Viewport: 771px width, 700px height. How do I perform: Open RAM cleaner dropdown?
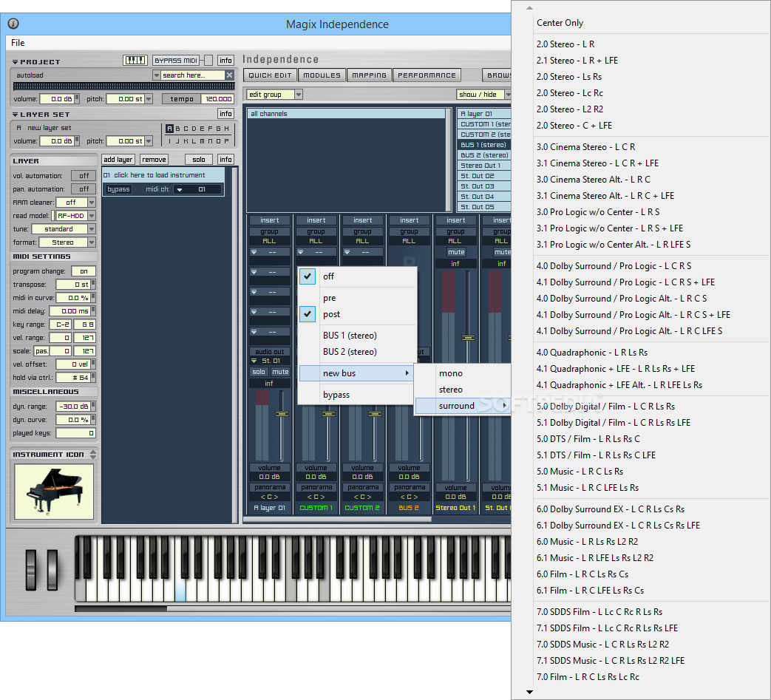point(92,202)
